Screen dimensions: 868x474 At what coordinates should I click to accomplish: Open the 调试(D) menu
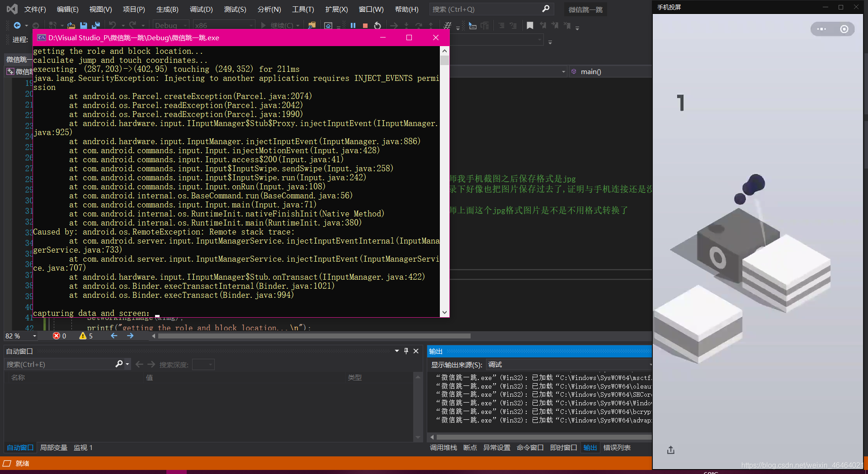(x=201, y=9)
